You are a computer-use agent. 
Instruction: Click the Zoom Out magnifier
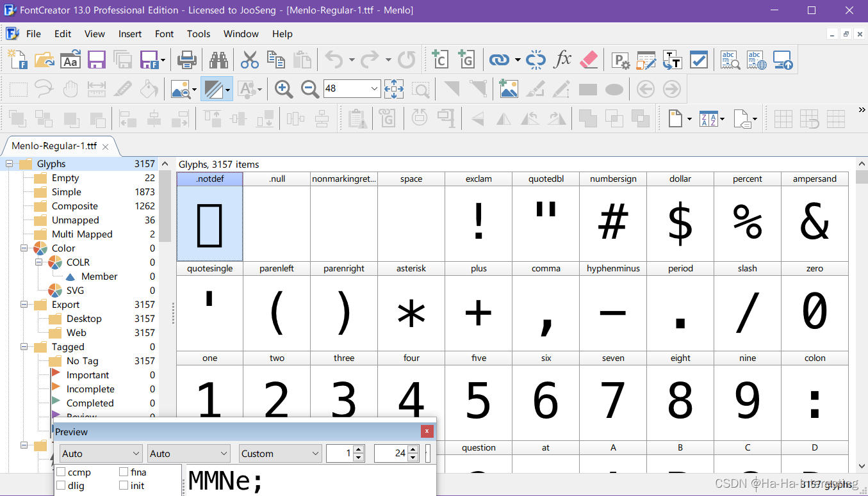[x=310, y=89]
